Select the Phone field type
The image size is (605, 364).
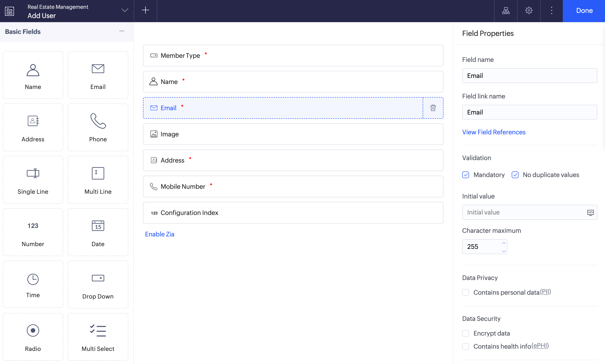(x=98, y=127)
